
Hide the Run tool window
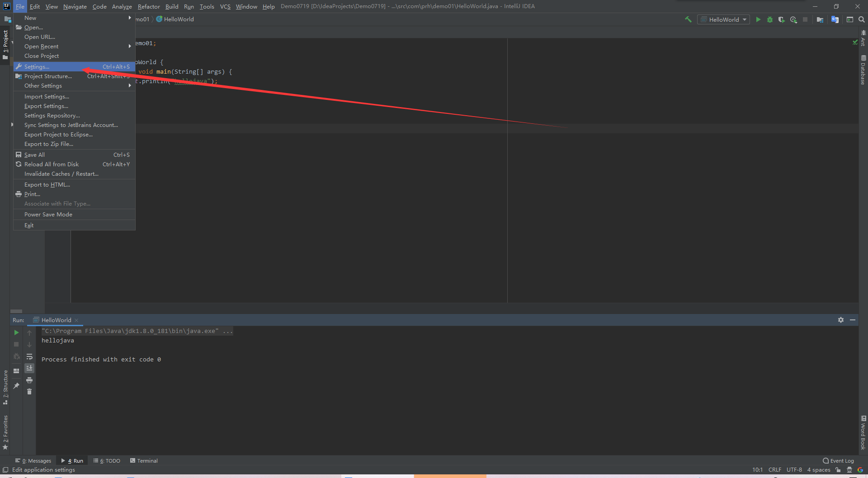(x=853, y=320)
